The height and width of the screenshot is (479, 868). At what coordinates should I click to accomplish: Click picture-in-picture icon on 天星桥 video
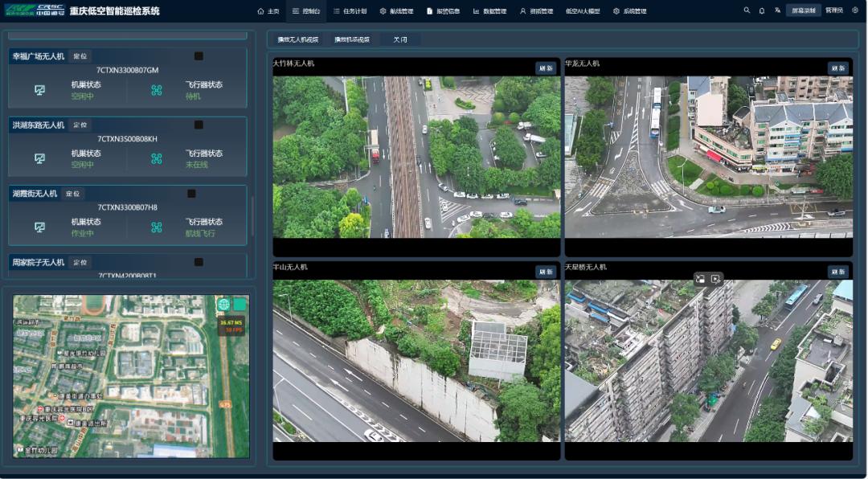coord(701,279)
